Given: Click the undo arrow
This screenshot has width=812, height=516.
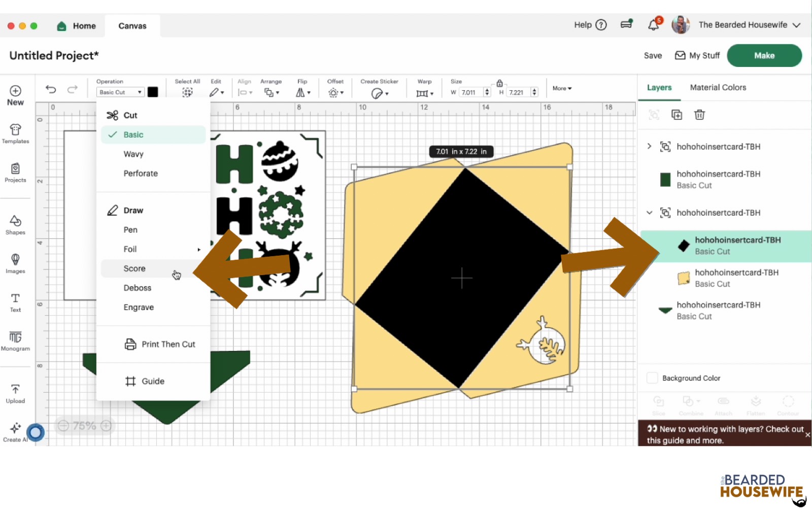Looking at the screenshot, I should [x=51, y=89].
